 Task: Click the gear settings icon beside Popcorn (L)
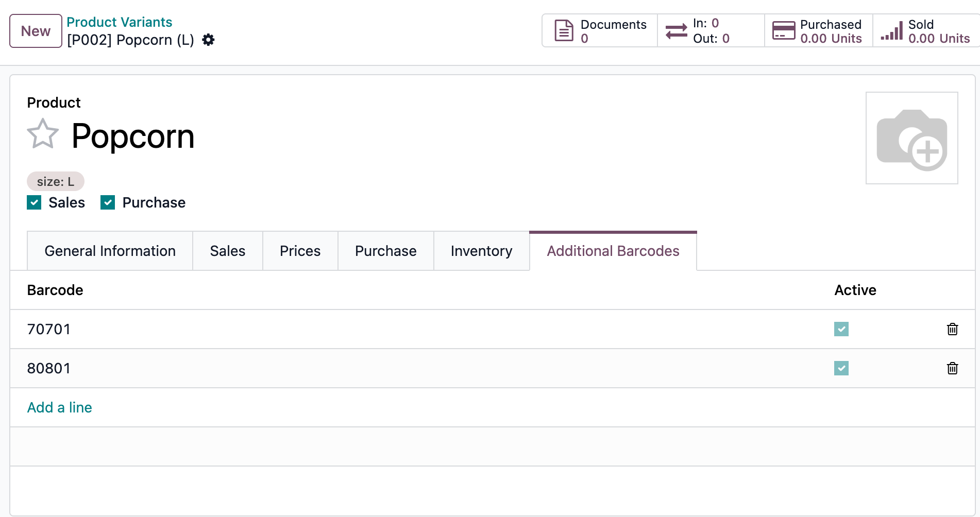tap(208, 40)
